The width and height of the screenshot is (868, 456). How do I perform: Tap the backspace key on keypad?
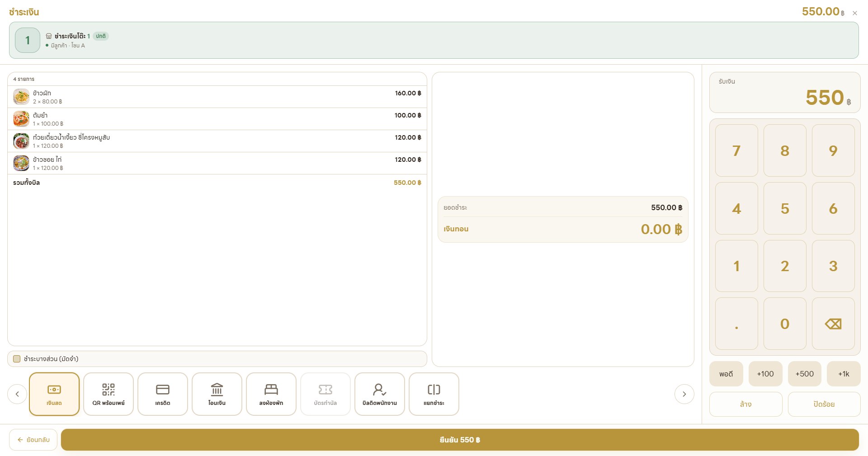click(x=833, y=324)
